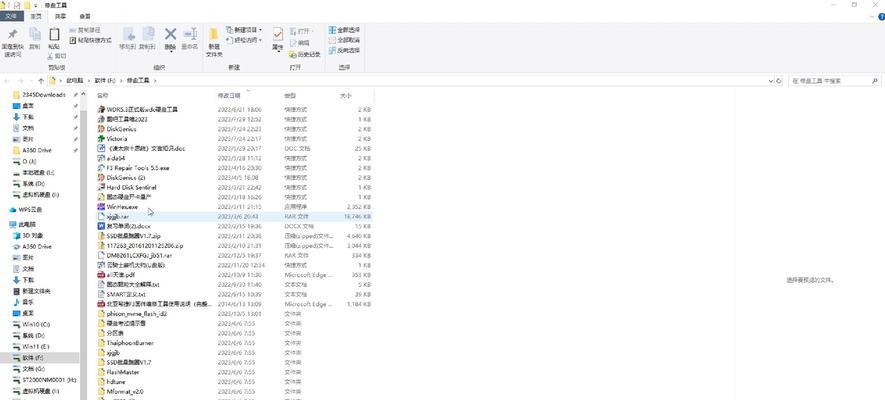Click the Properties checkmark icon in the ribbon
885x400 pixels.
(x=278, y=34)
